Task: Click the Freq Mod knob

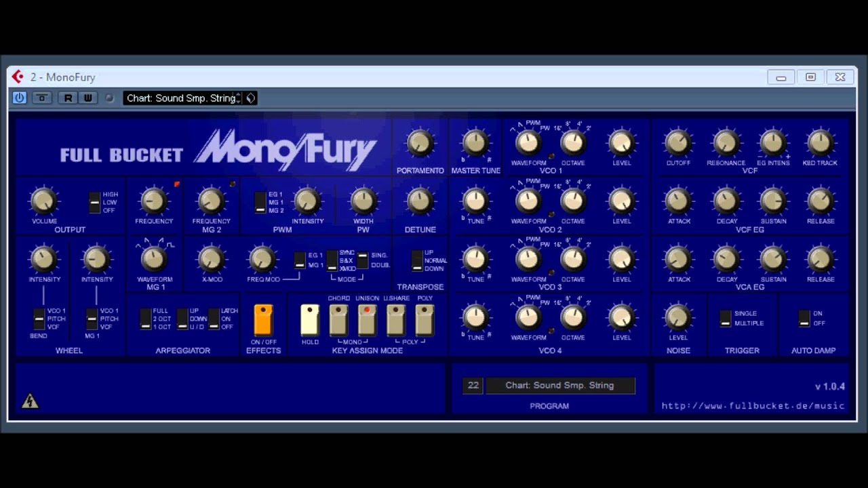Action: [262, 259]
